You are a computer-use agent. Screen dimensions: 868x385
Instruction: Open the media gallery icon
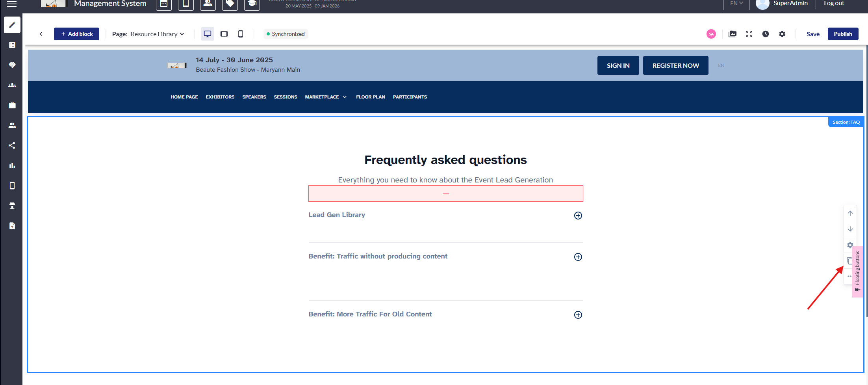[733, 34]
